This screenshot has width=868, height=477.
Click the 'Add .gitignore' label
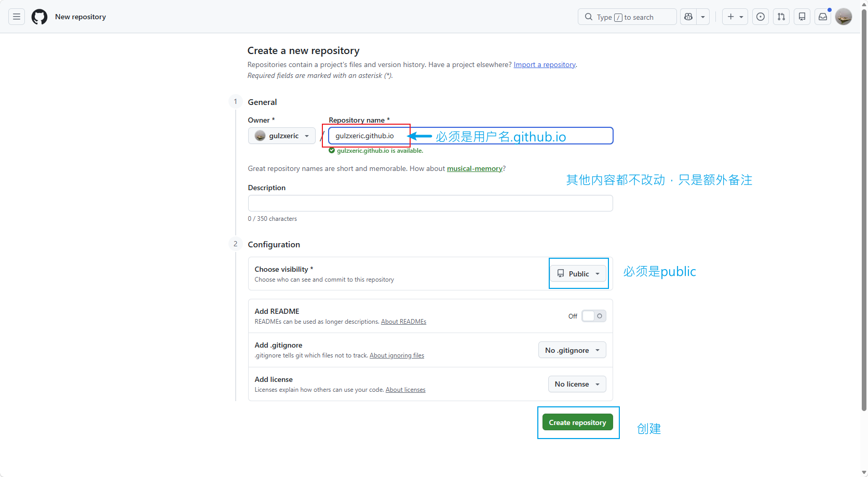coord(278,345)
